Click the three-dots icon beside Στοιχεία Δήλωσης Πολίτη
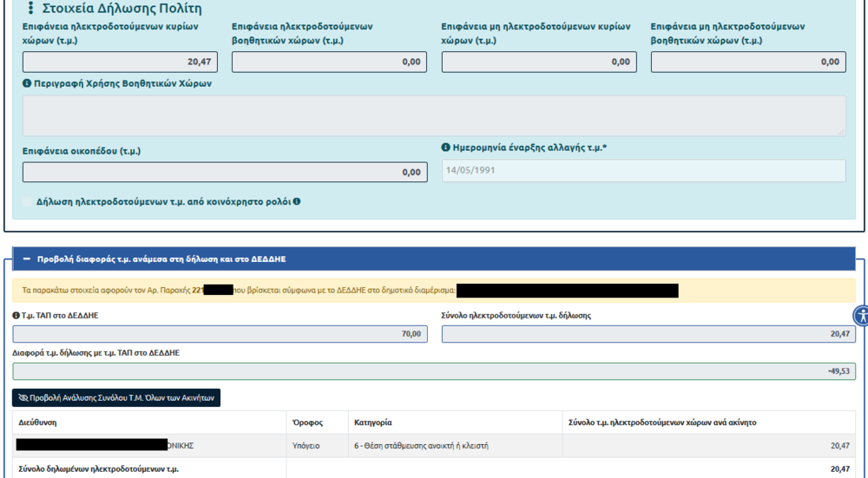 pos(31,9)
